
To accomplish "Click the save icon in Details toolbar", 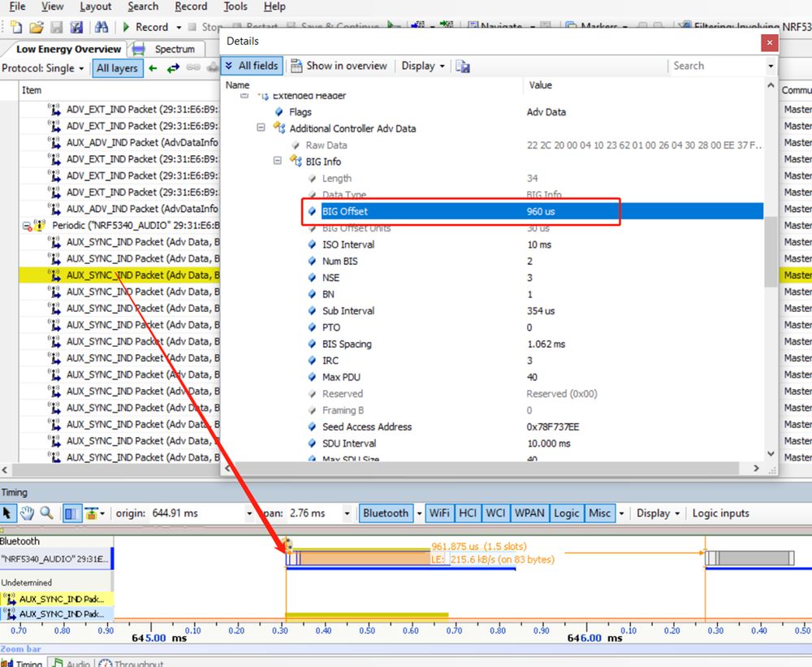I will 463,66.
